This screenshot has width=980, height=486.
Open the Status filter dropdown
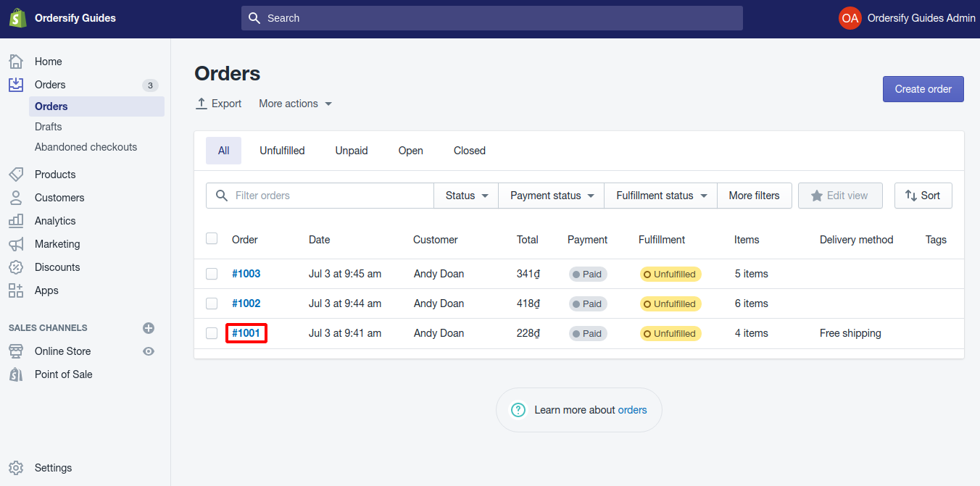click(466, 196)
